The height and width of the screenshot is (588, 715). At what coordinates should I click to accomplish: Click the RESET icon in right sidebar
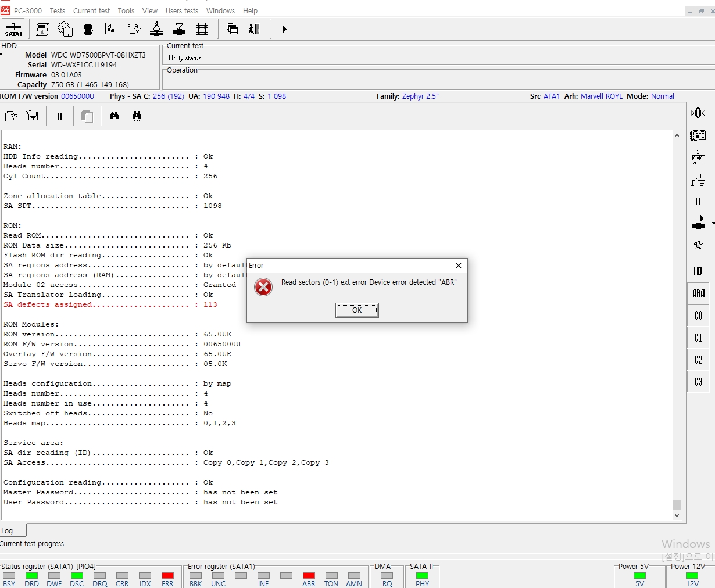click(x=698, y=157)
